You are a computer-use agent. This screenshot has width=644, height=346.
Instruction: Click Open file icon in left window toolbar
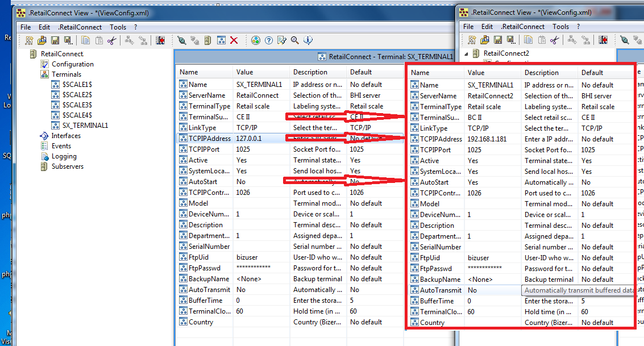[42, 40]
